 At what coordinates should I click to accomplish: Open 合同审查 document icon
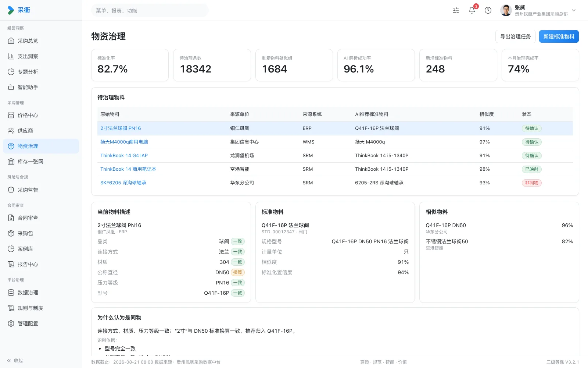coord(11,218)
